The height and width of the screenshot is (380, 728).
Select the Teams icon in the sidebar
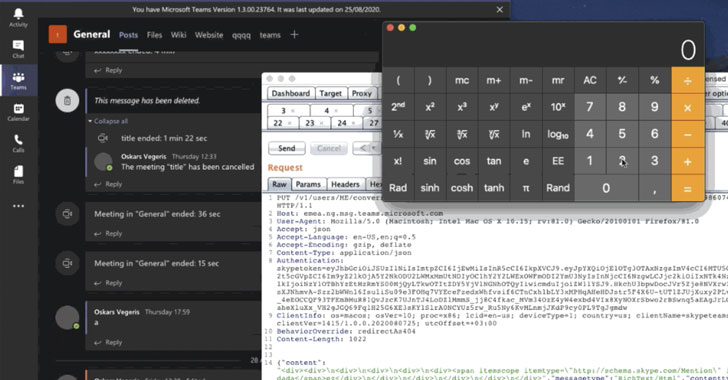click(x=18, y=80)
